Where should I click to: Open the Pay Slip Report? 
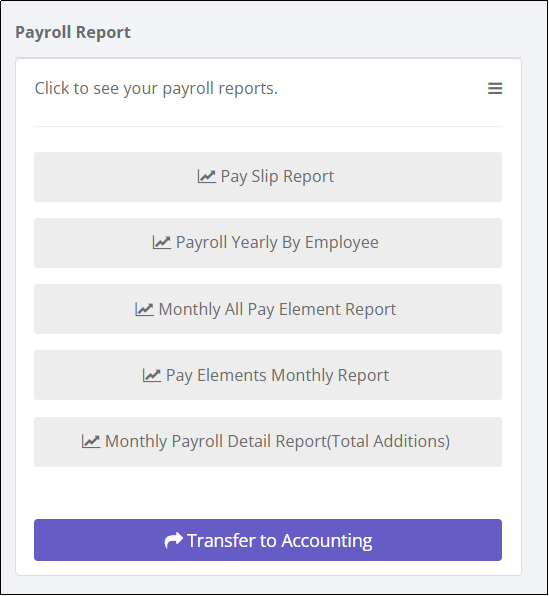[x=268, y=177]
